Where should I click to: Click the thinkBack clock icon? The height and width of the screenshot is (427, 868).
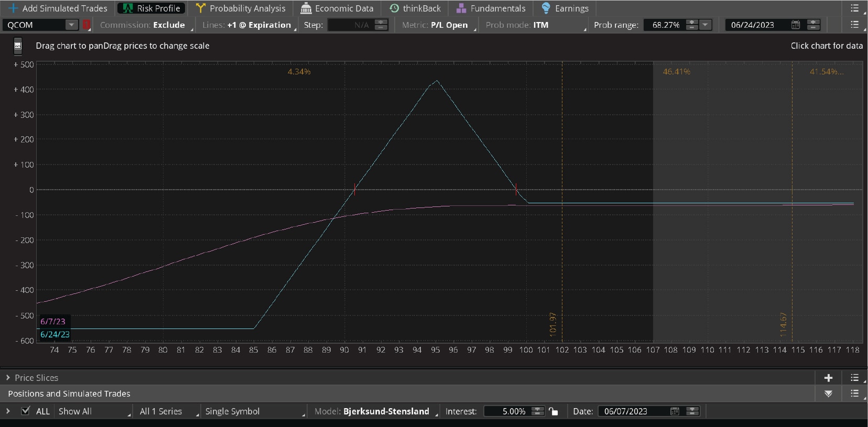click(394, 8)
